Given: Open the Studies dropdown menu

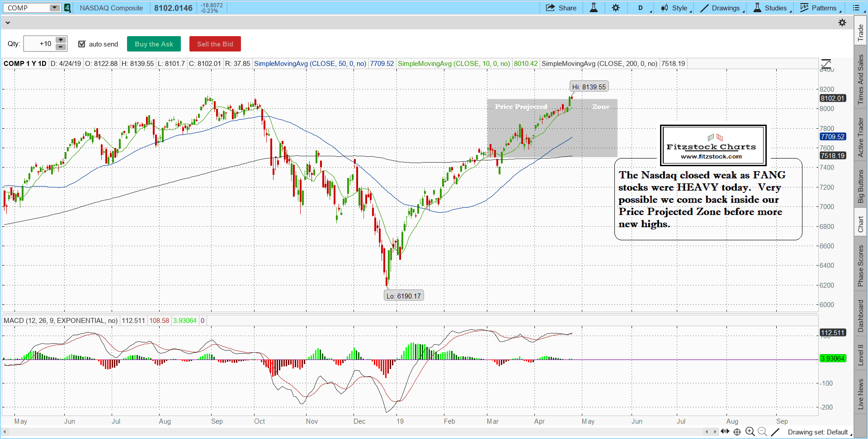Looking at the screenshot, I should pos(772,8).
